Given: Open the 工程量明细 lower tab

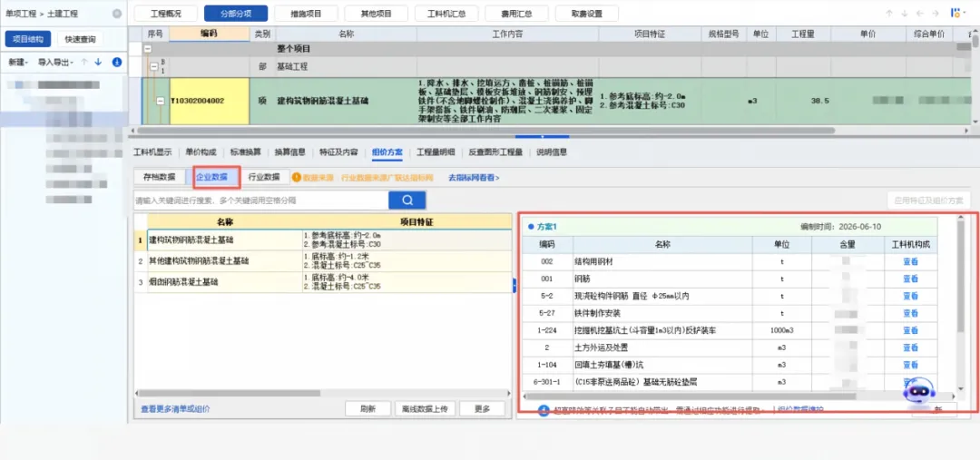Looking at the screenshot, I should (x=436, y=152).
